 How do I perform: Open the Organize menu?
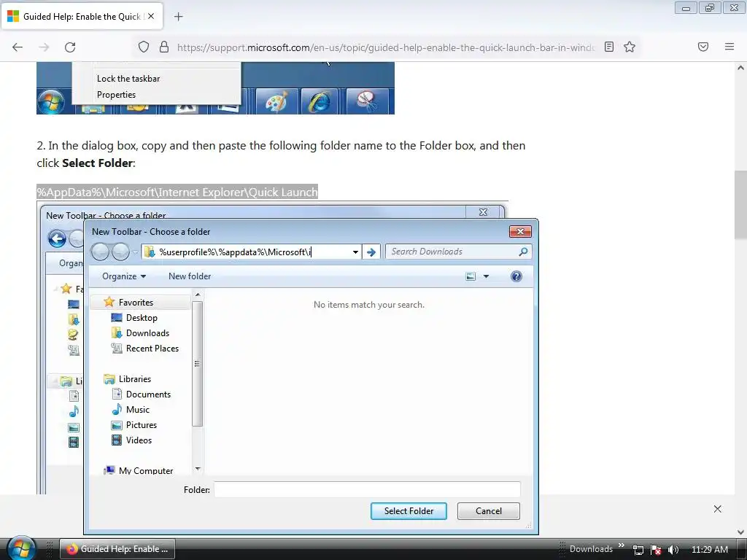click(124, 276)
